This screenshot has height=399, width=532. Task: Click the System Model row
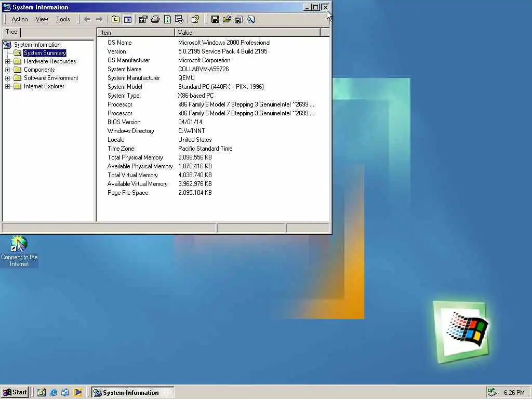coord(213,87)
